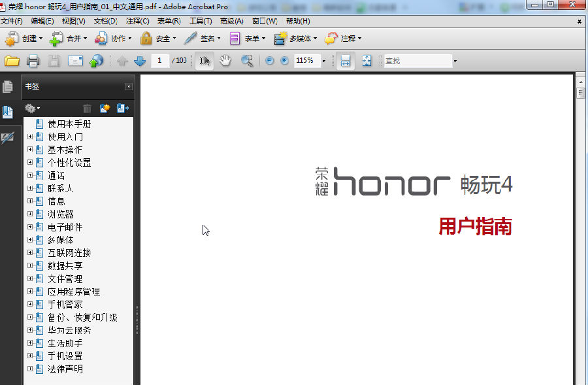
Task: Open the bookmark options gear dropdown
Action: pos(31,108)
